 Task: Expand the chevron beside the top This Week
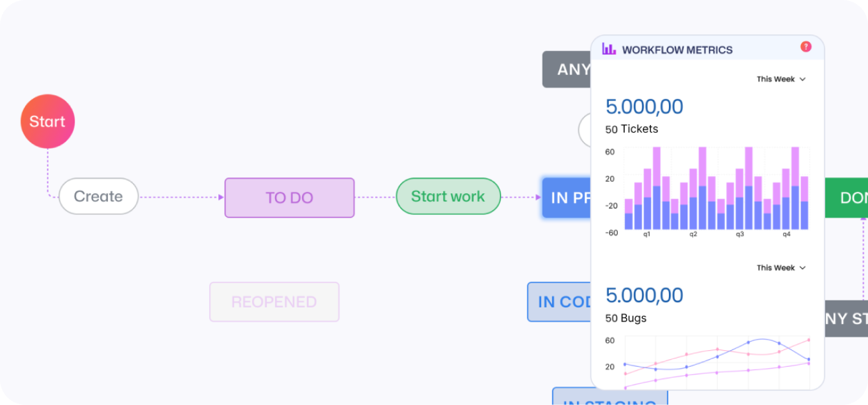pyautogui.click(x=802, y=79)
